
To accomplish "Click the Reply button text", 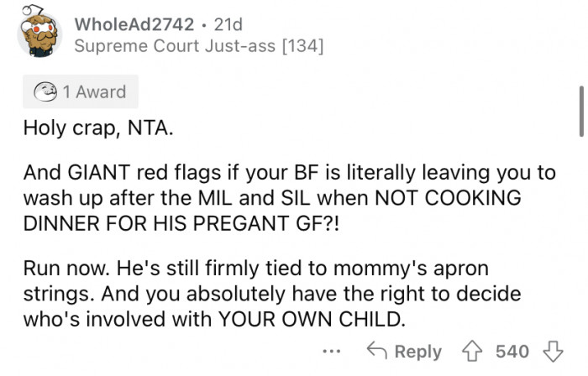I will [417, 351].
